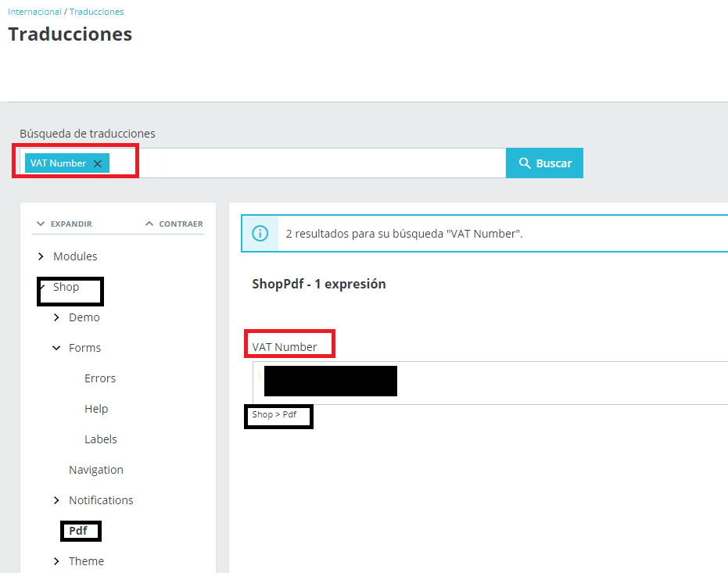Open the Help subsection
Viewport: 728px width, 573px height.
pyautogui.click(x=96, y=409)
